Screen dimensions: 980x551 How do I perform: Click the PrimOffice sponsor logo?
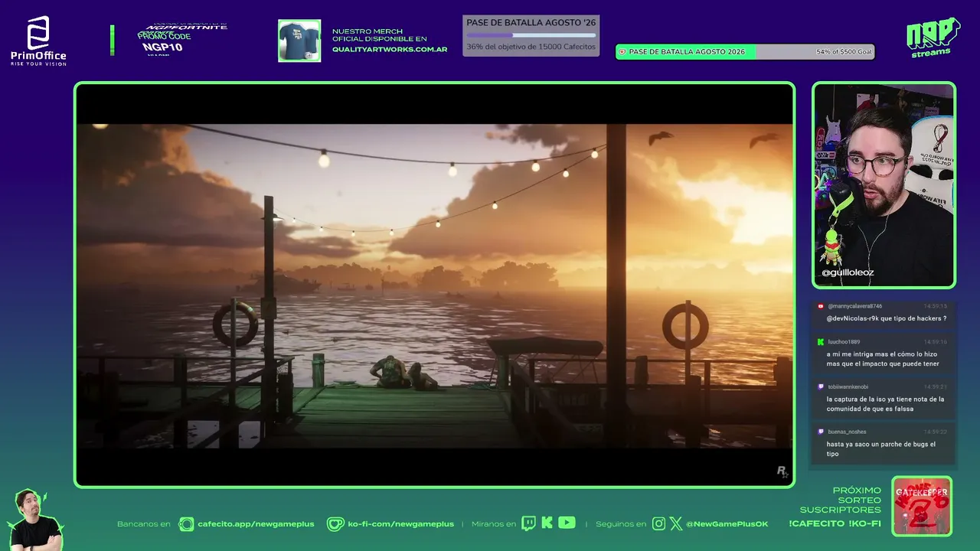click(x=38, y=41)
